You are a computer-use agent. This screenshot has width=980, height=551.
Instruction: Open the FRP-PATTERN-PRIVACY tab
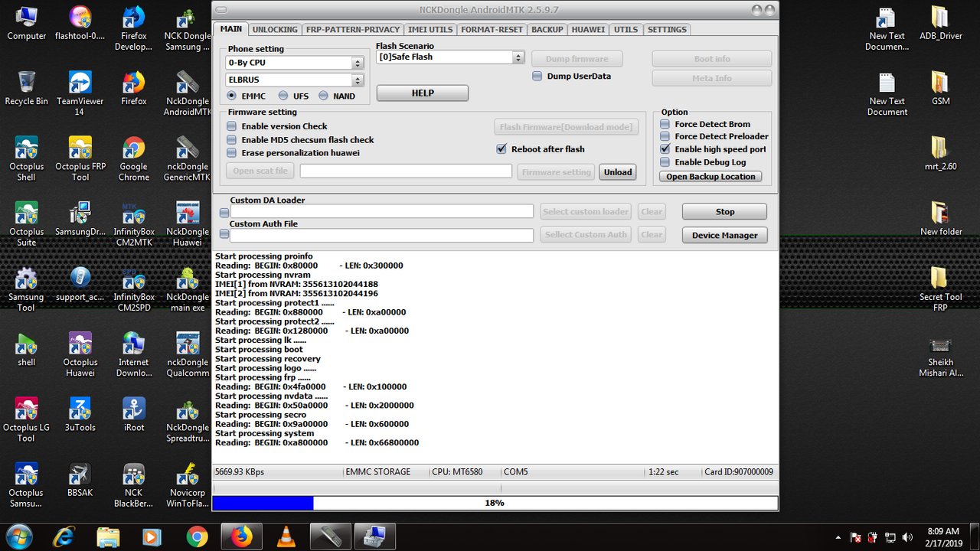(x=353, y=30)
